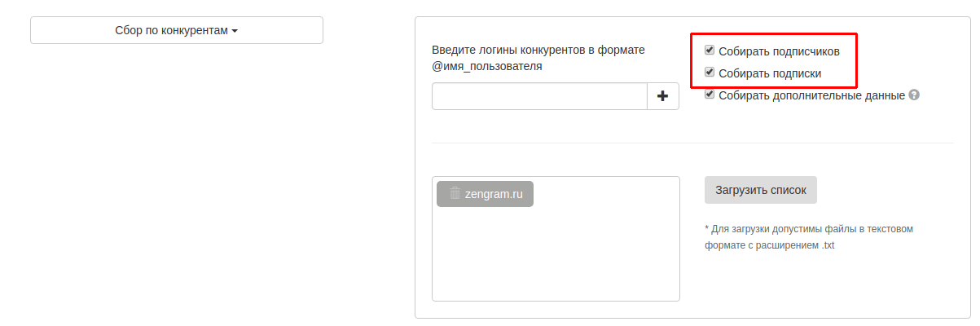Click the Собирать подписки label text
This screenshot has height=326, width=980.
point(769,73)
